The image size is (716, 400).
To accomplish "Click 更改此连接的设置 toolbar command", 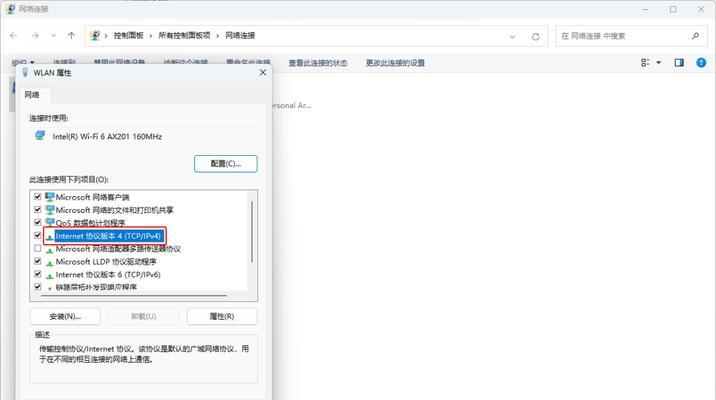I will tap(395, 63).
